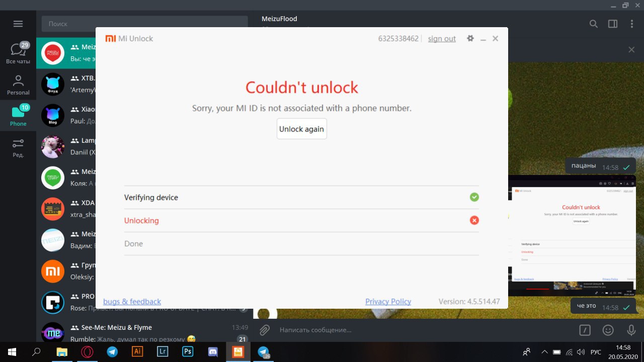Click MeizuFlood chat header title
The width and height of the screenshot is (644, 362).
pos(279,19)
